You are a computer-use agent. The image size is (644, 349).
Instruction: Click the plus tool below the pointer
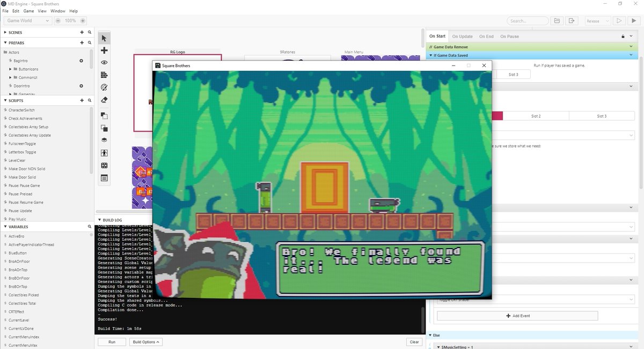click(x=104, y=50)
